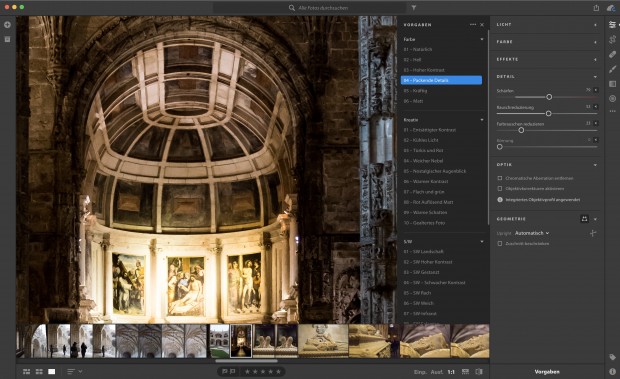Collapse the Detail panel

(595, 77)
